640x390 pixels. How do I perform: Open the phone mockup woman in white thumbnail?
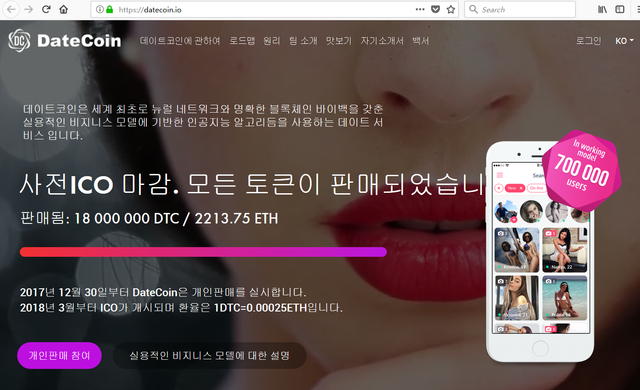click(564, 250)
